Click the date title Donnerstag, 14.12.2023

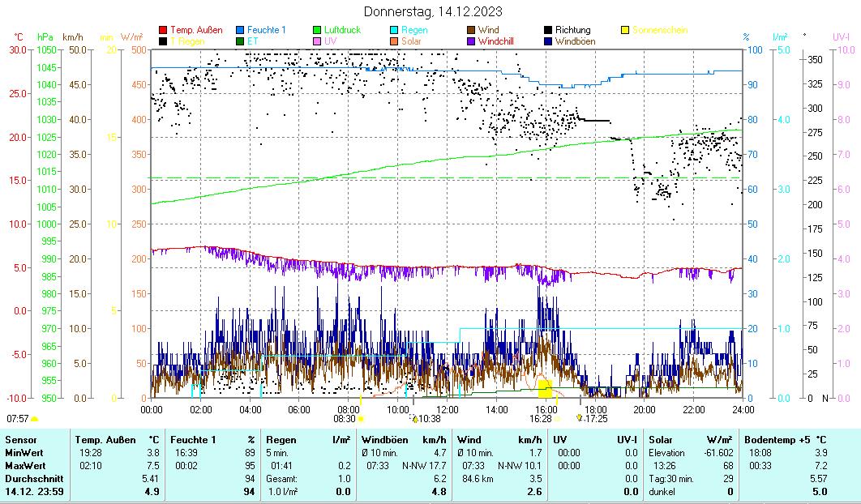coord(432,11)
